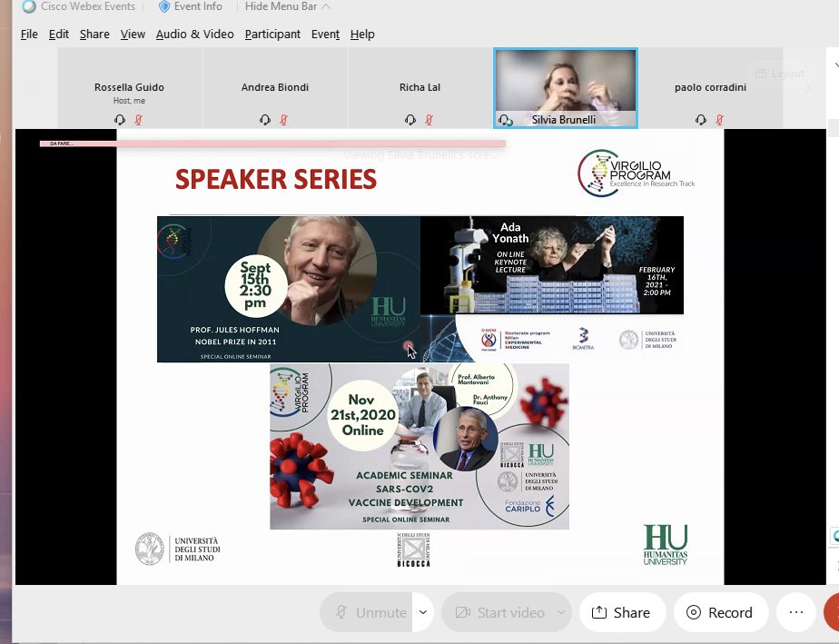Click Event Info shield icon
839x644 pixels.
pos(164,6)
